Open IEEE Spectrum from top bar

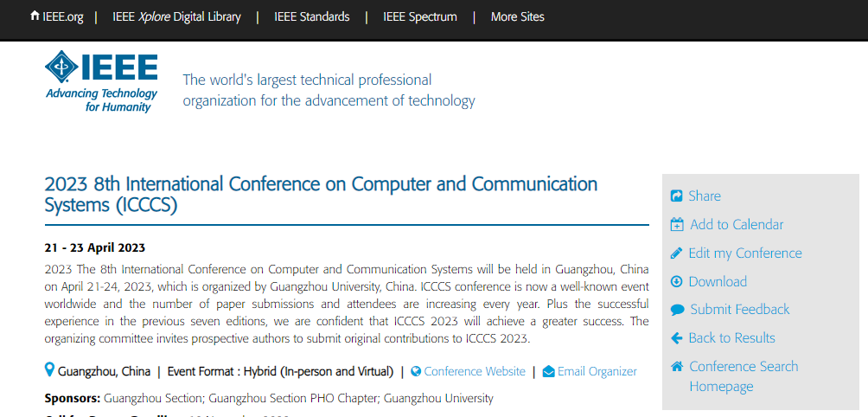(x=420, y=17)
